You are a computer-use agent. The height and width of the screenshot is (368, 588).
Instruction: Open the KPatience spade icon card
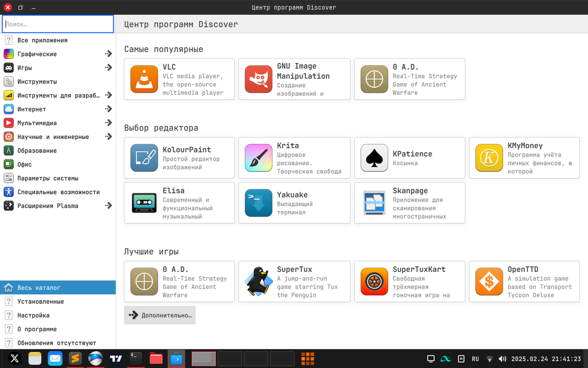pyautogui.click(x=409, y=158)
